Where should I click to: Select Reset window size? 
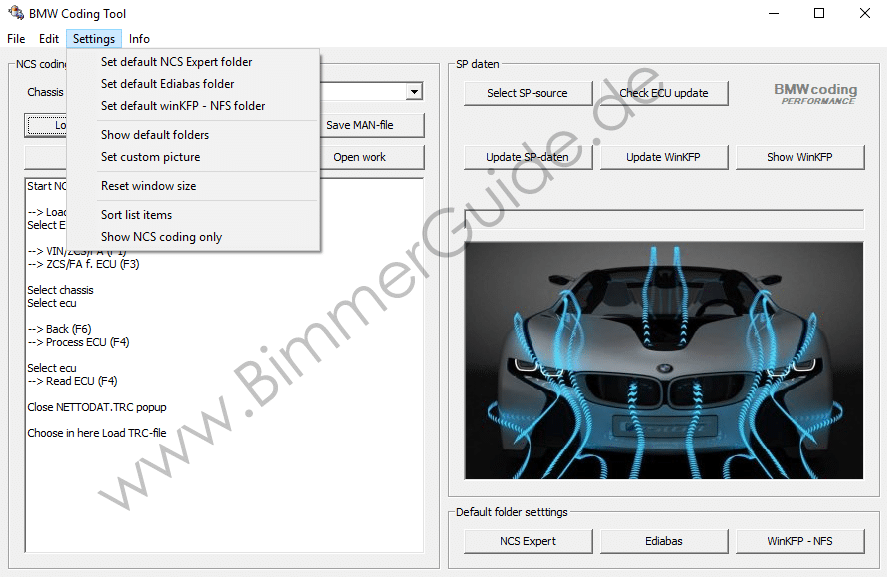pyautogui.click(x=148, y=186)
